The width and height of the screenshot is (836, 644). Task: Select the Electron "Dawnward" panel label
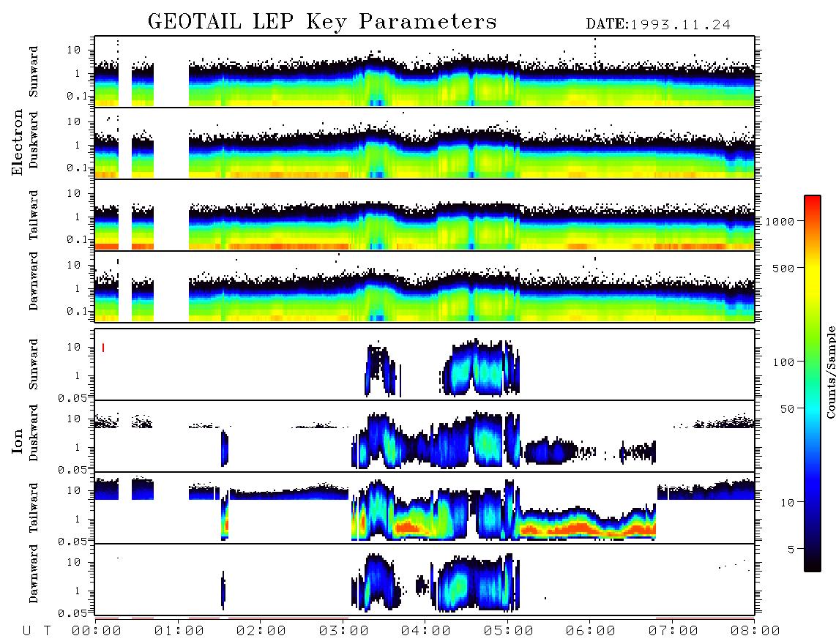click(34, 282)
